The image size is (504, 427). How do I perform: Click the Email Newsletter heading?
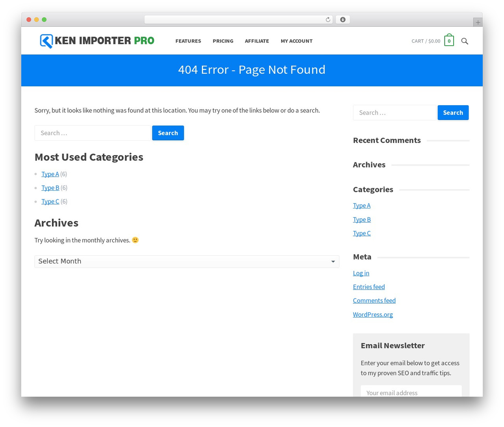393,345
